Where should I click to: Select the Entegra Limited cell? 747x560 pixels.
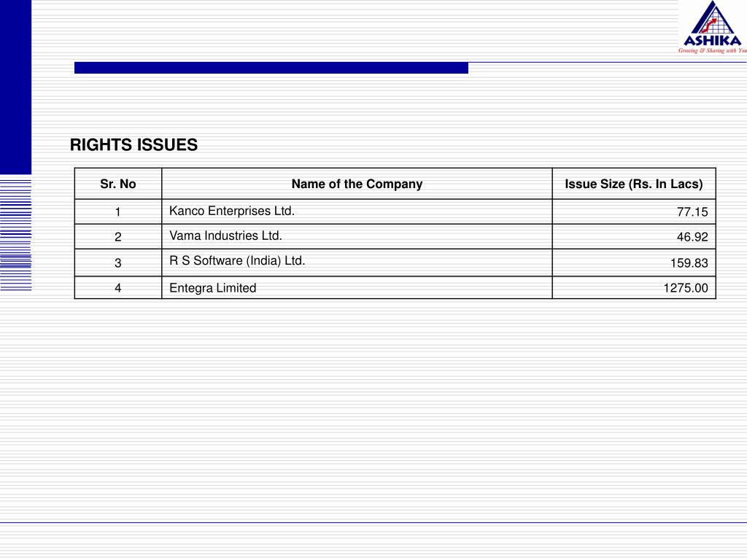pyautogui.click(x=357, y=287)
